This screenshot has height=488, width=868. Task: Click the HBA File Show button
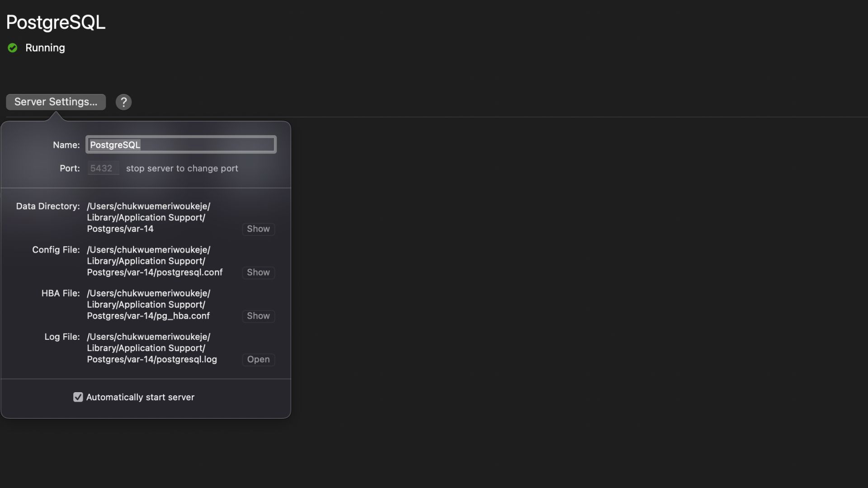click(x=258, y=316)
